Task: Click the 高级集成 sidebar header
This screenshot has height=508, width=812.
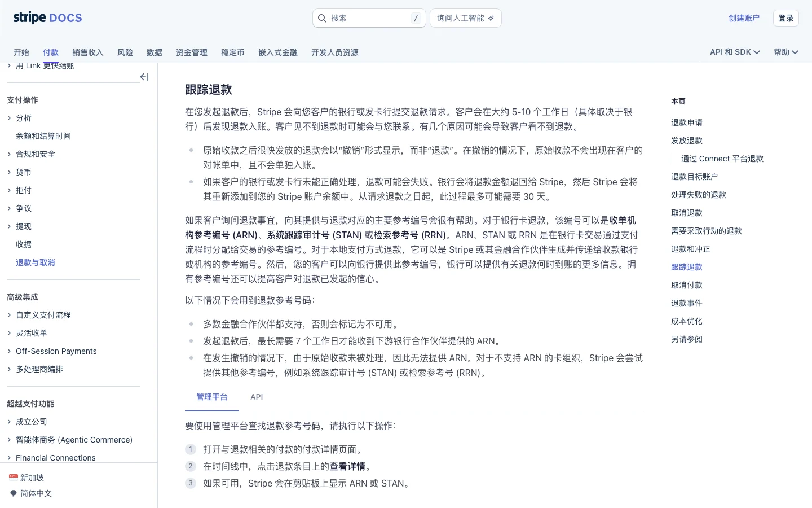Action: click(x=23, y=297)
